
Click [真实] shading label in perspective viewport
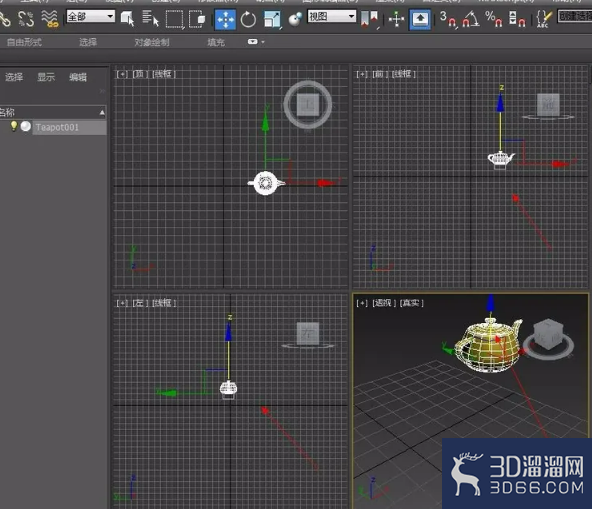point(412,303)
